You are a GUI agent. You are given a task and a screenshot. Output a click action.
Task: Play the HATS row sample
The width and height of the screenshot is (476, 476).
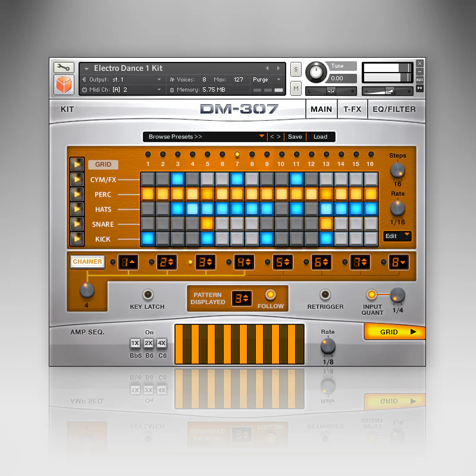point(77,209)
